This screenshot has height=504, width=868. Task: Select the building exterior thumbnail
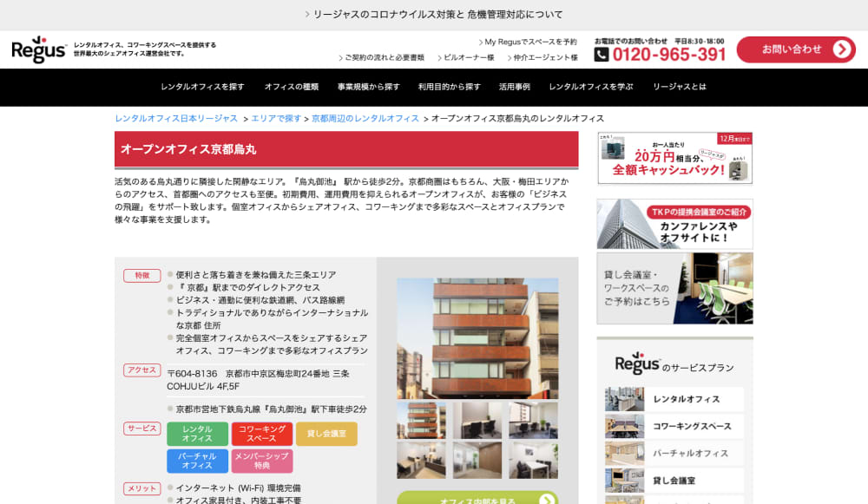click(421, 421)
